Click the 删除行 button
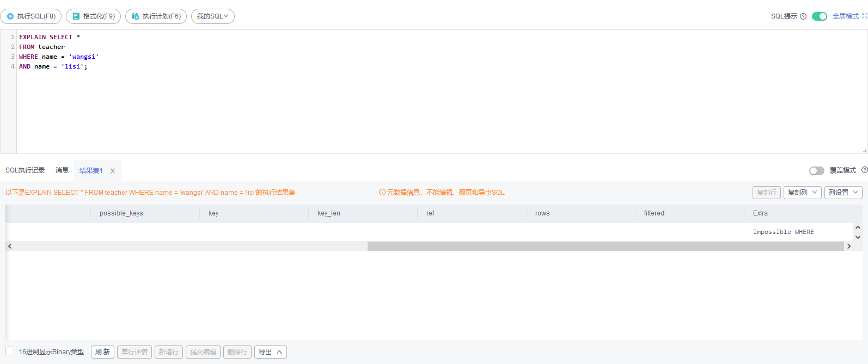This screenshot has height=364, width=868. [x=237, y=352]
